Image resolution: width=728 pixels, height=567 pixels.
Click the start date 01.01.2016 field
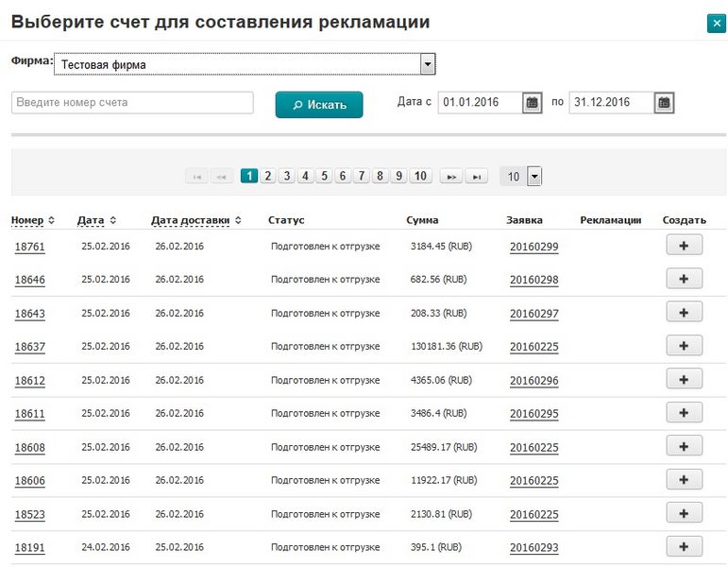tap(480, 102)
